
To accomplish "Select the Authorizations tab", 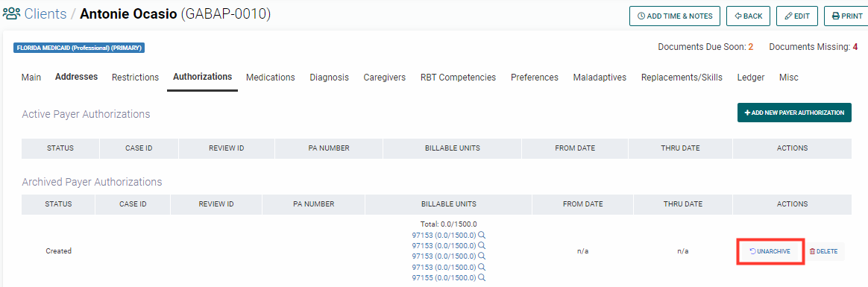I will click(203, 77).
